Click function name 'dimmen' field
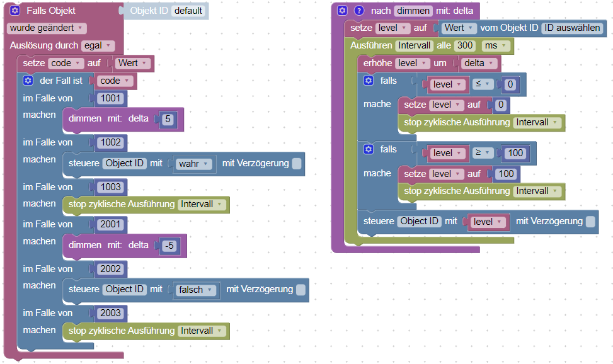Image resolution: width=613 pixels, height=364 pixels. 413,11
